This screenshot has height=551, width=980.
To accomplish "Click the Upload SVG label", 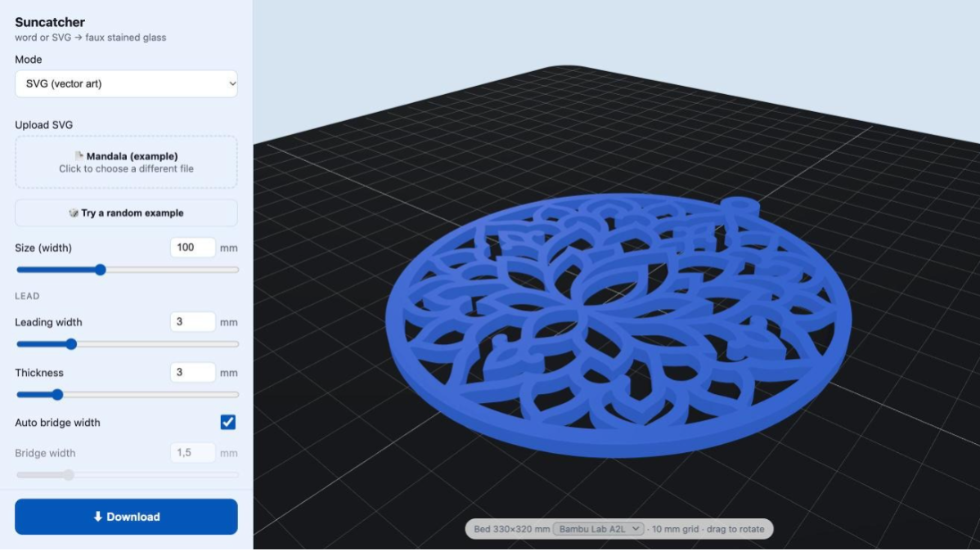I will click(x=43, y=125).
